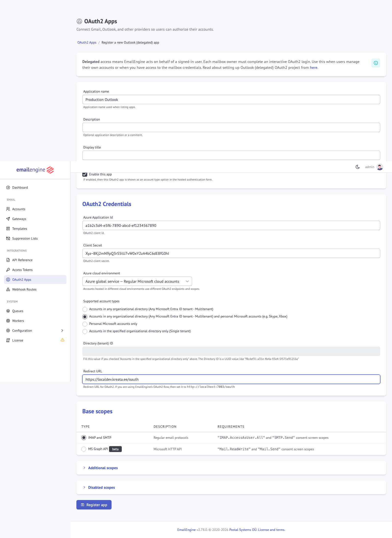Click the emailengine logo
Image resolution: width=392 pixels, height=538 pixels.
coord(35,170)
